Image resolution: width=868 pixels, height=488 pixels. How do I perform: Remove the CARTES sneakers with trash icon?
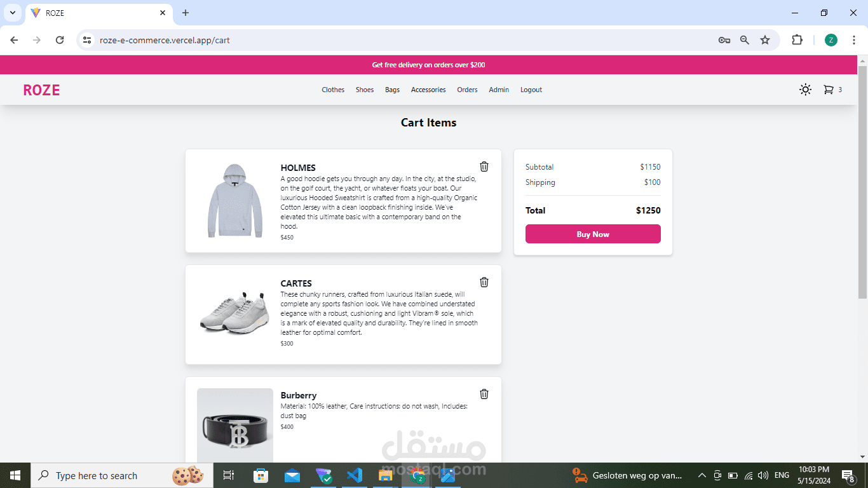click(x=484, y=282)
